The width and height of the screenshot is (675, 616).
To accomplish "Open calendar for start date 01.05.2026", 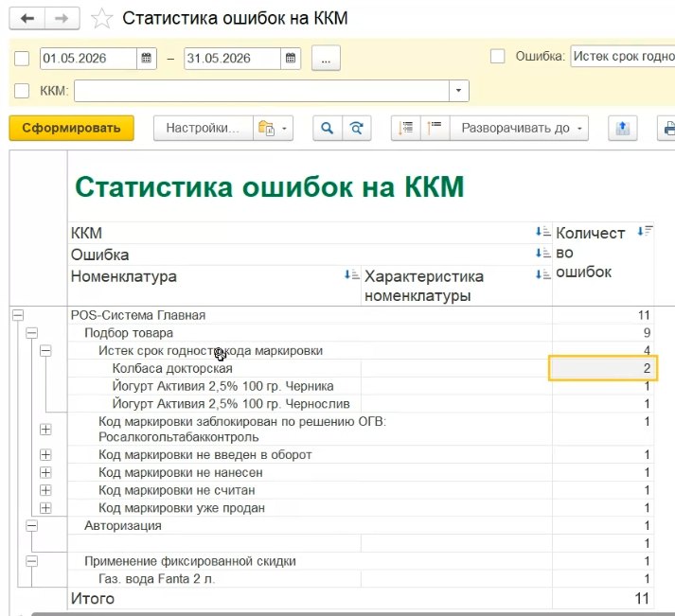I will coord(147,58).
